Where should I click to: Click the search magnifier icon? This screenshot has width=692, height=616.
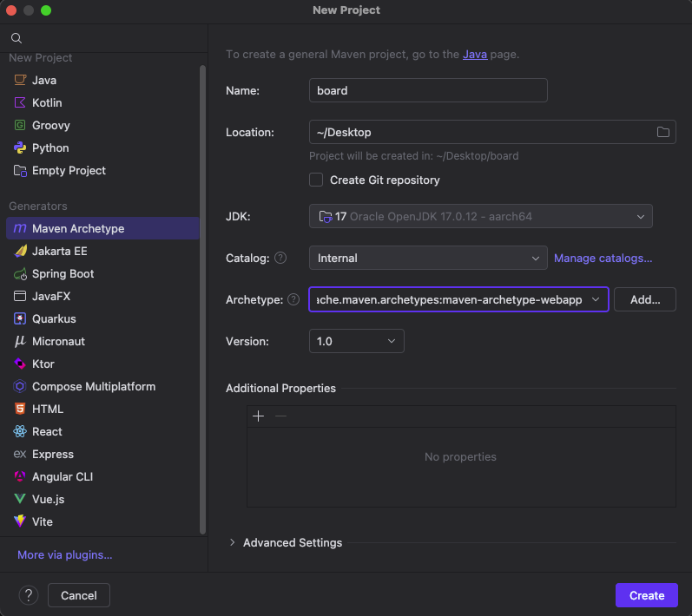pyautogui.click(x=16, y=38)
